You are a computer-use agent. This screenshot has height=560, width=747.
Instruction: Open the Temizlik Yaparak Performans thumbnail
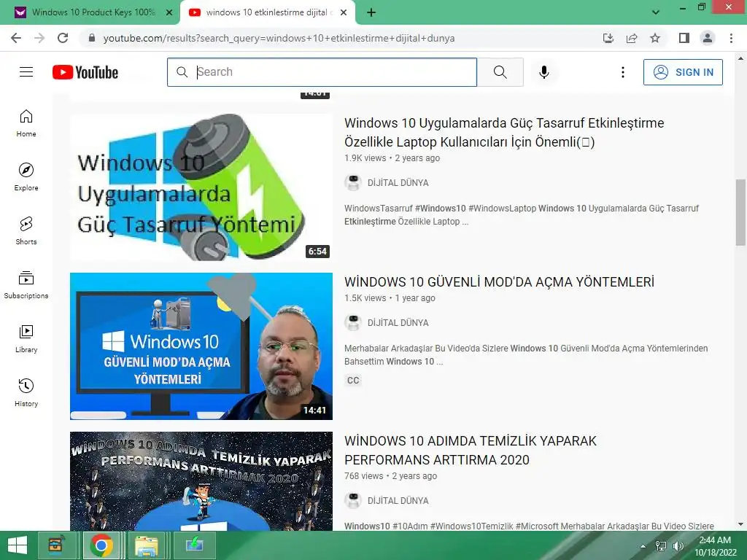point(201,481)
